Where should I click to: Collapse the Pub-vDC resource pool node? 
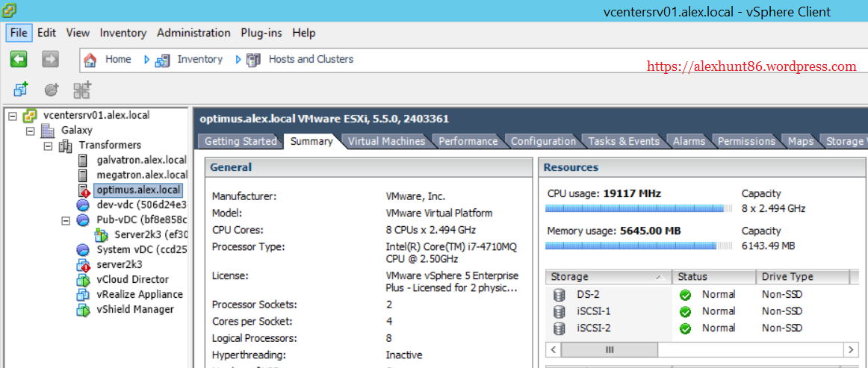pyautogui.click(x=66, y=220)
